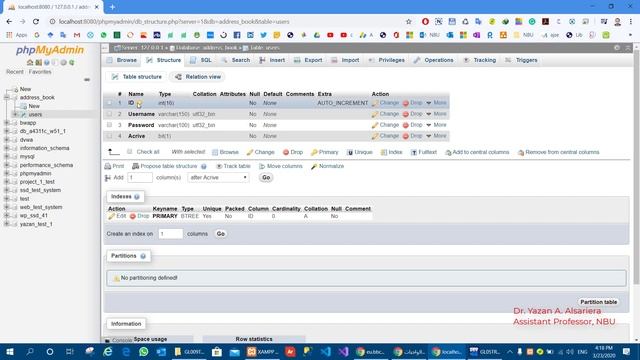Expand the bwapp database node
Viewport: 640px width, 360px height.
coord(7,123)
